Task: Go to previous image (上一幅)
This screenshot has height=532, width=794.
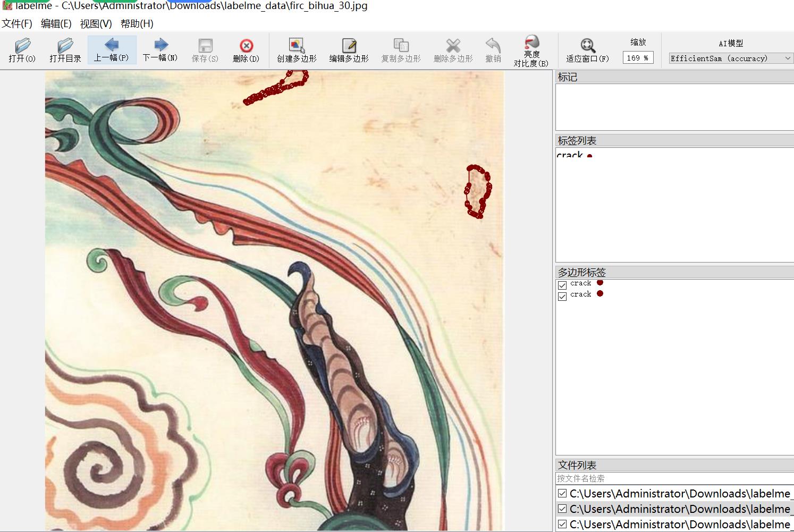Action: point(112,50)
